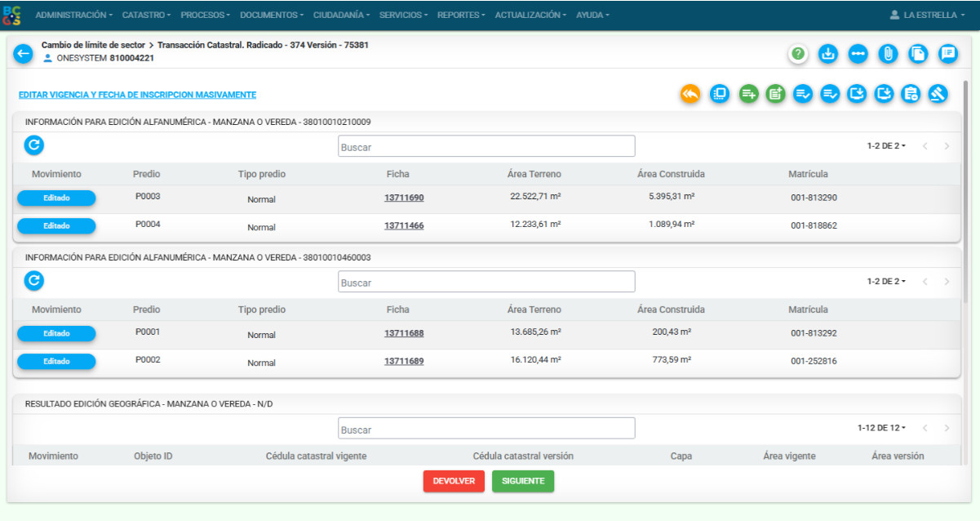Image resolution: width=980 pixels, height=521 pixels.
Task: Click the copy documents icon in header
Action: (x=918, y=54)
